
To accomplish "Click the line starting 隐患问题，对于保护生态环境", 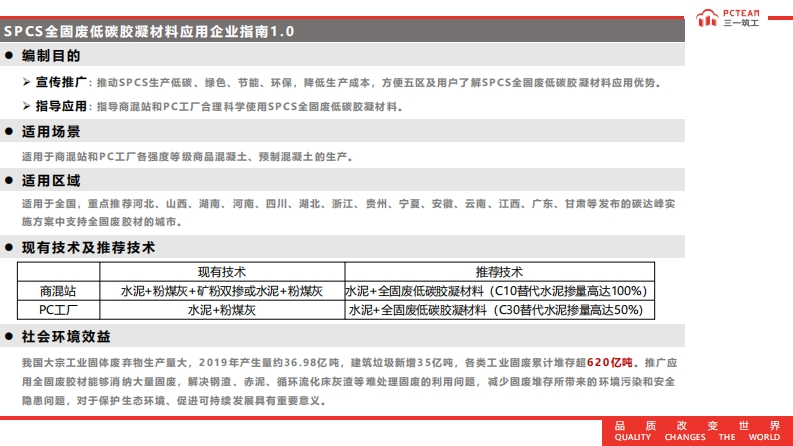I will tap(174, 401).
